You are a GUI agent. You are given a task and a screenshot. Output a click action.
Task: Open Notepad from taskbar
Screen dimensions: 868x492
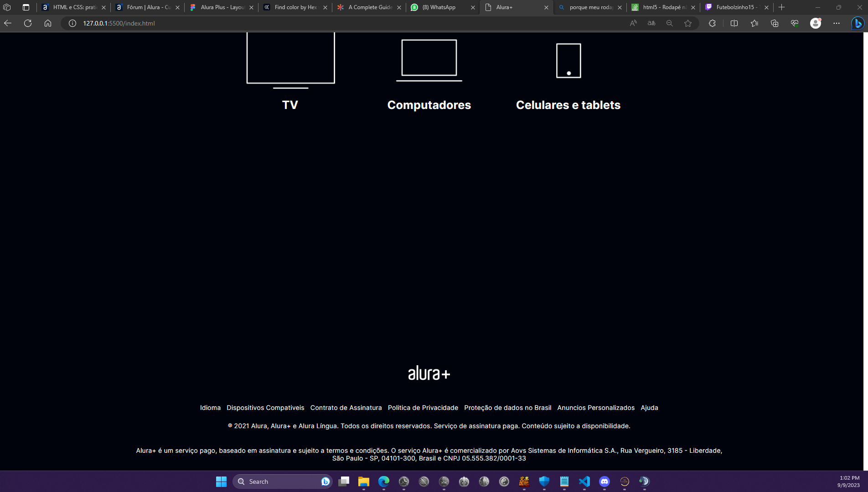click(564, 482)
